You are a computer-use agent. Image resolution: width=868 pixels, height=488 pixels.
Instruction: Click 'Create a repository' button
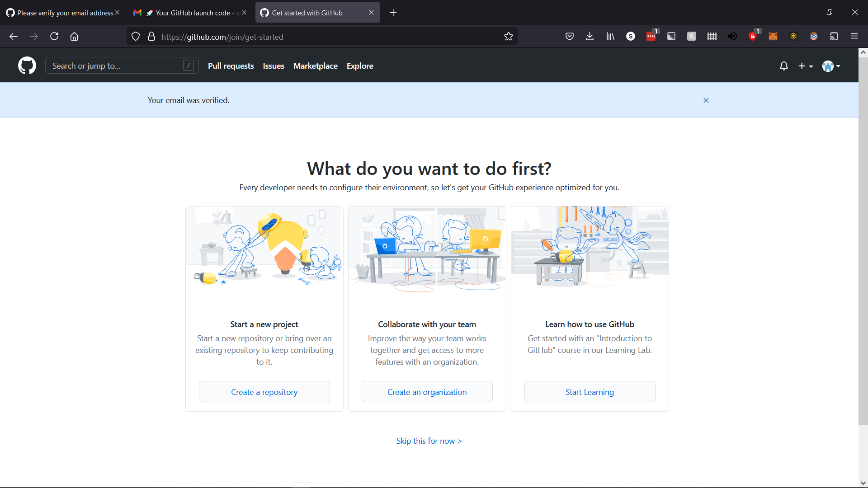pos(264,392)
